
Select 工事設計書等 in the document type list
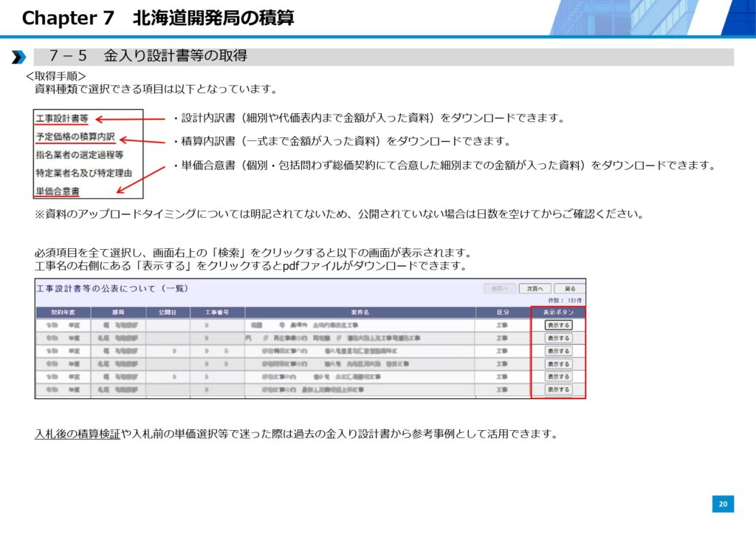(x=62, y=118)
